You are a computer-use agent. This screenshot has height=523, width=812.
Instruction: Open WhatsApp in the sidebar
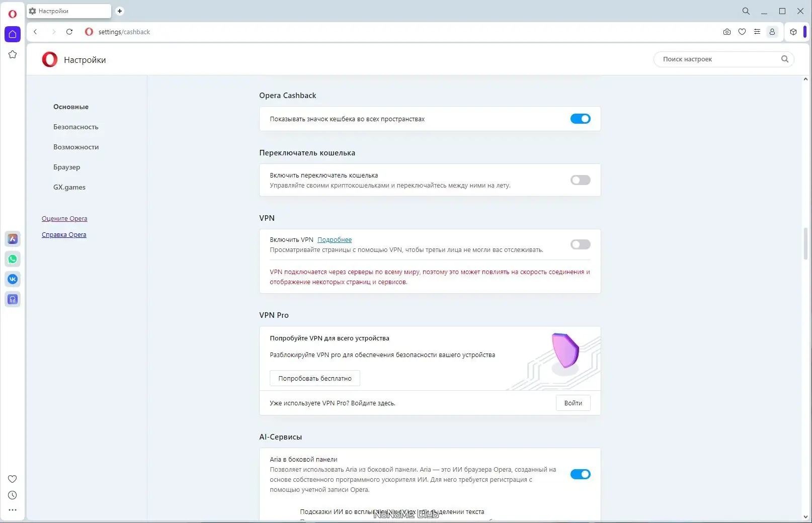pyautogui.click(x=13, y=259)
